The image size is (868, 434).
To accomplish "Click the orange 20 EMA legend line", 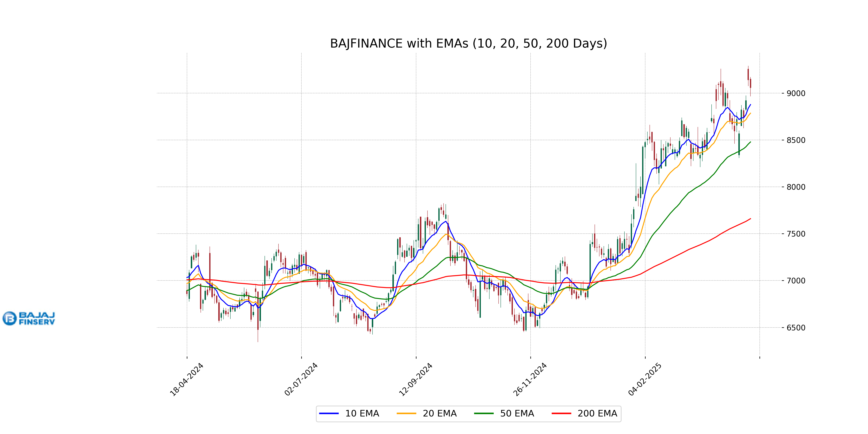I will coord(406,413).
